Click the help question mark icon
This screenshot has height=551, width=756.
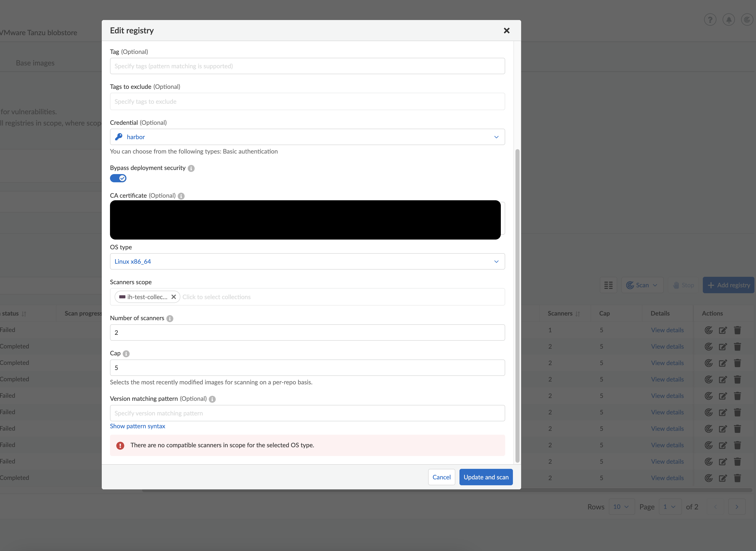[710, 20]
